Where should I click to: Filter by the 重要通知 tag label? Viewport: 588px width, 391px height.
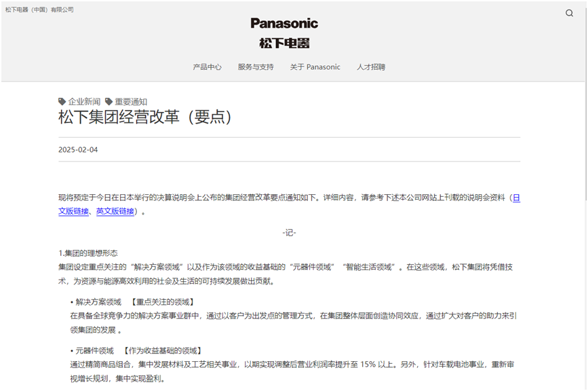(x=131, y=102)
